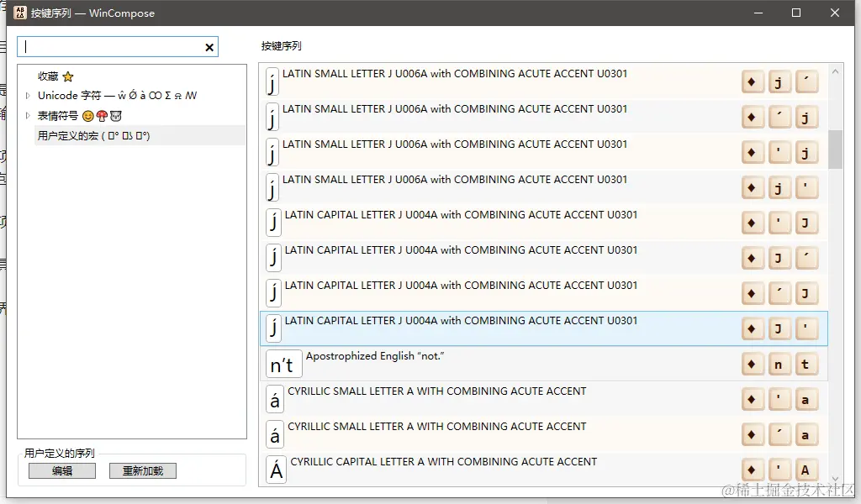861x504 pixels.
Task: Click highlighted LATIN CAPITAL LETTER J description text
Action: coord(461,321)
